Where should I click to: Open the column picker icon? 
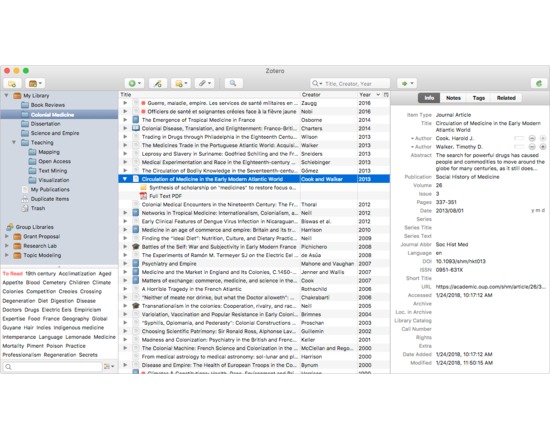tap(386, 95)
